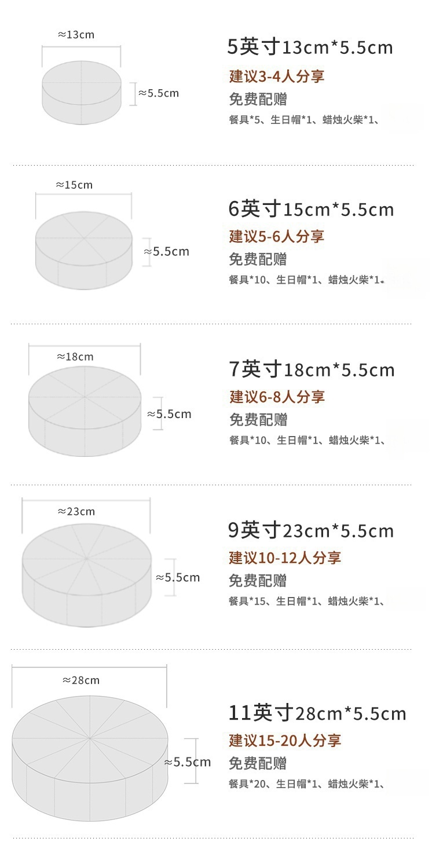Click the 9英寸23cm*5.5cm title
Image resolution: width=432 pixels, height=868 pixels.
pyautogui.click(x=311, y=530)
